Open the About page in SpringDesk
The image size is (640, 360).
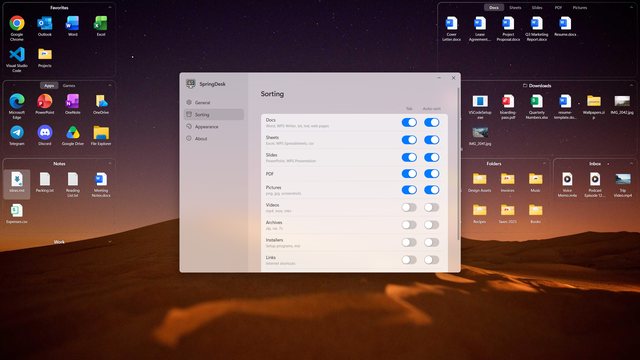tap(214, 139)
